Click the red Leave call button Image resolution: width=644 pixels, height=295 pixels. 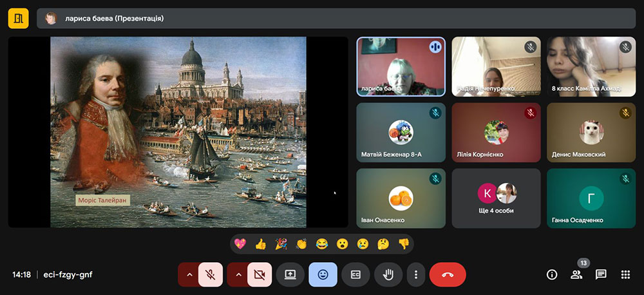pos(448,274)
